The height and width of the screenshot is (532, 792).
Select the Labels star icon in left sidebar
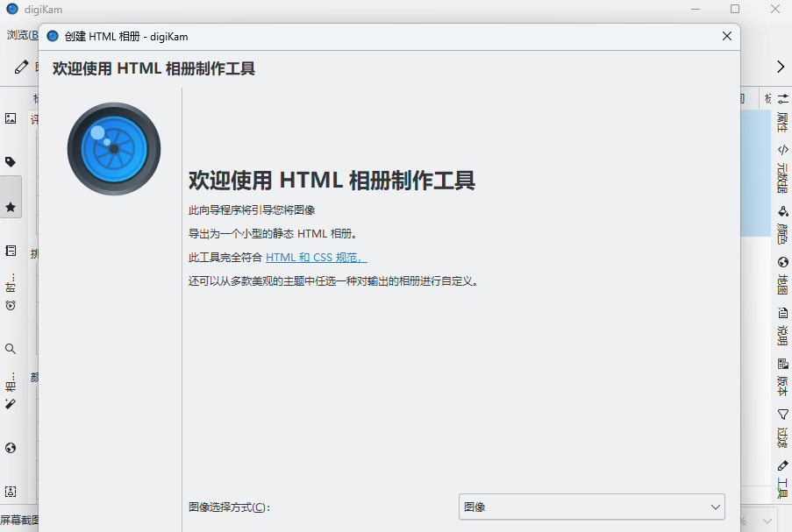[11, 208]
